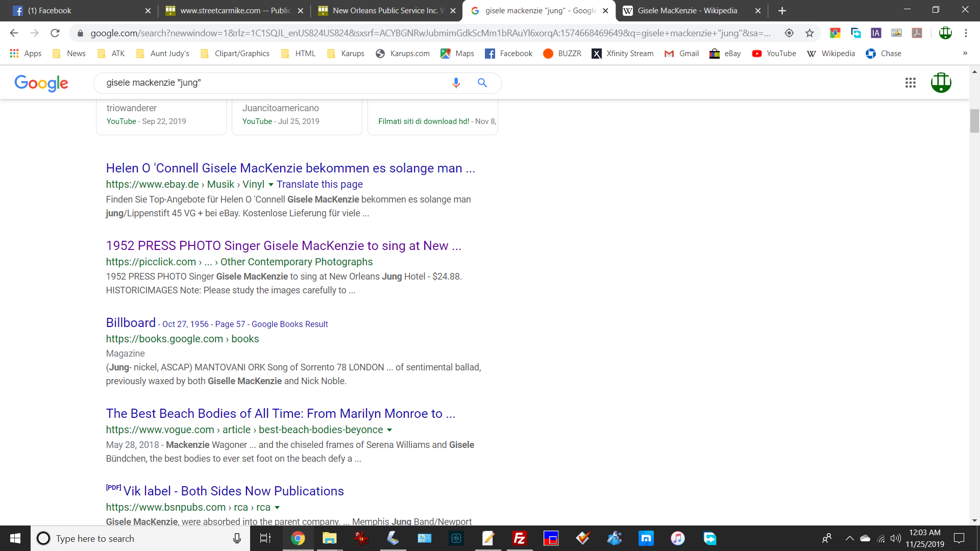Click the location target icon in the address bar
This screenshot has width=980, height=551.
[789, 33]
